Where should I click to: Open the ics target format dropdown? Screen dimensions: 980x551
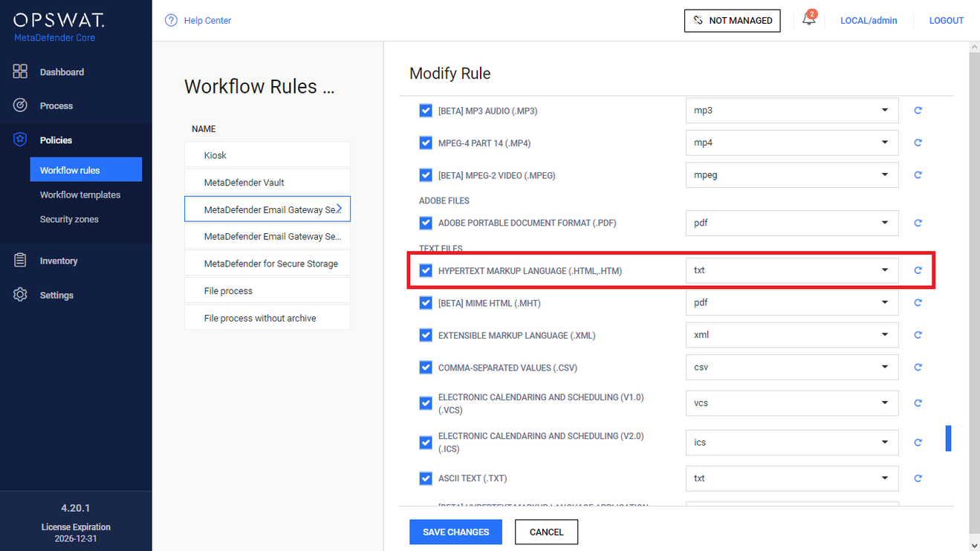[792, 442]
